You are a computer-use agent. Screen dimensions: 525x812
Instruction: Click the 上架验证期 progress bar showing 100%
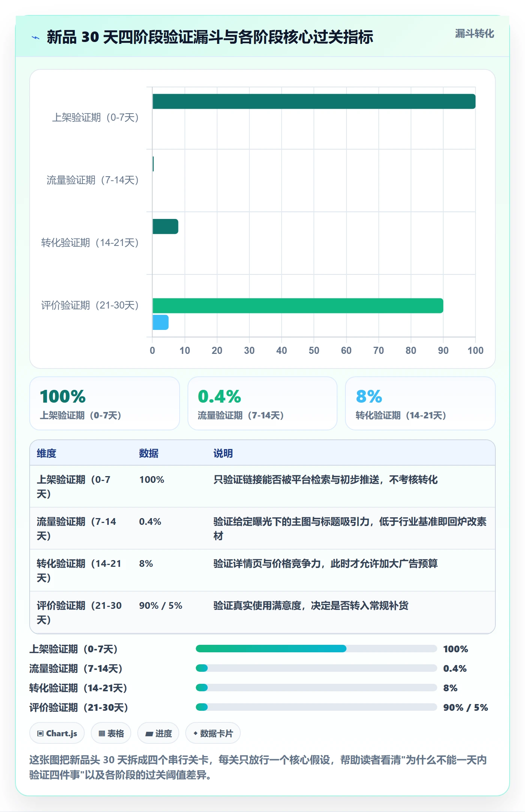pos(316,649)
